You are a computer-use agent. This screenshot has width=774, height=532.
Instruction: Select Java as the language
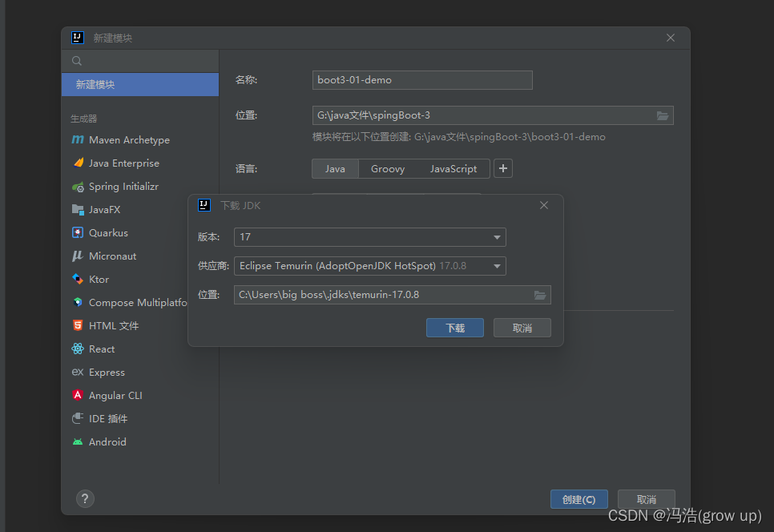[x=335, y=169]
